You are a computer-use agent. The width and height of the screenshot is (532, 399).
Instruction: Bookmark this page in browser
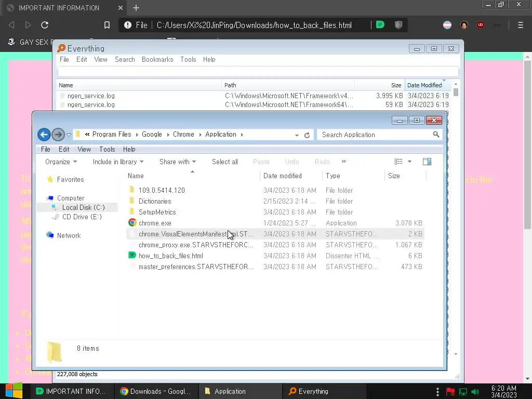pyautogui.click(x=107, y=25)
